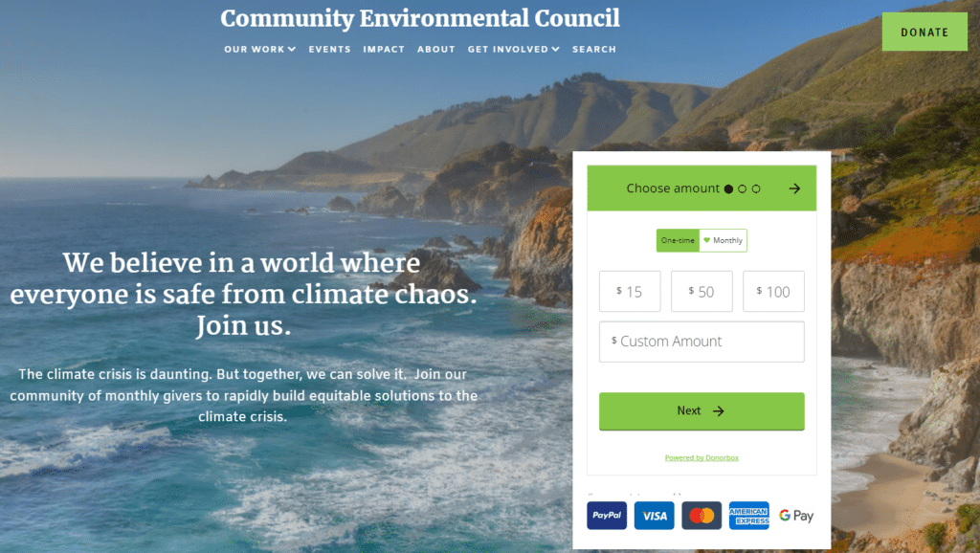Click the PayPal payment icon
The height and width of the screenshot is (553, 980).
[x=605, y=515]
